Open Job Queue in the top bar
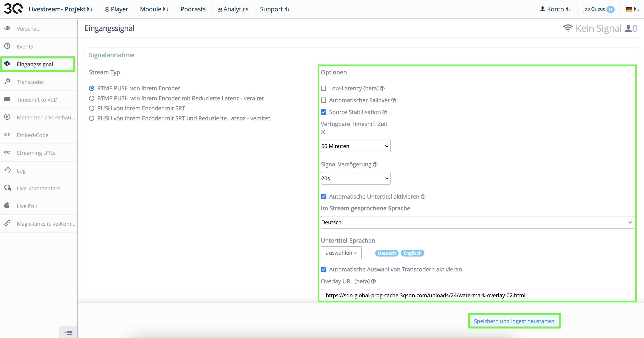The width and height of the screenshot is (644, 338). click(x=599, y=9)
